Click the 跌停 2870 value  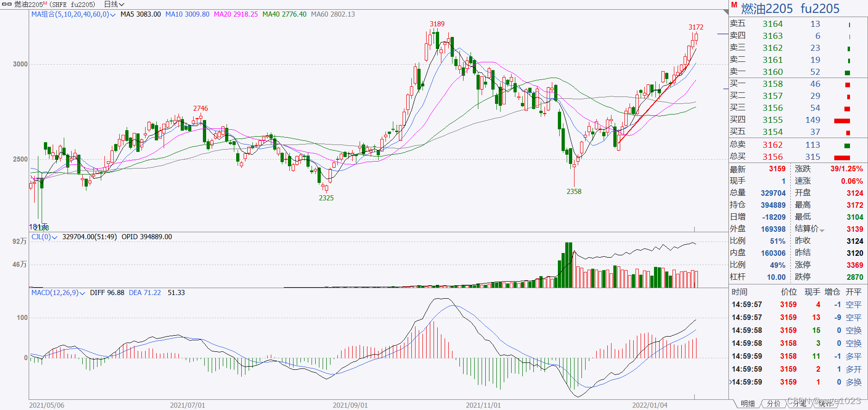pyautogui.click(x=855, y=277)
